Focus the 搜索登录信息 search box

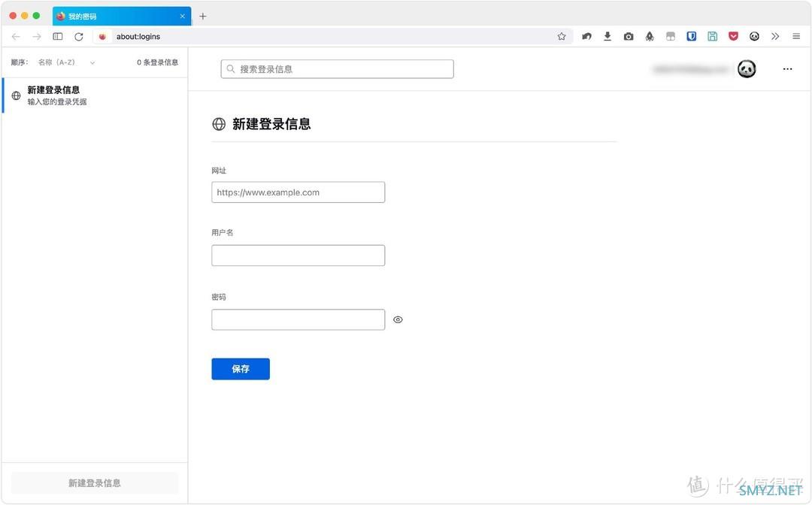[338, 69]
